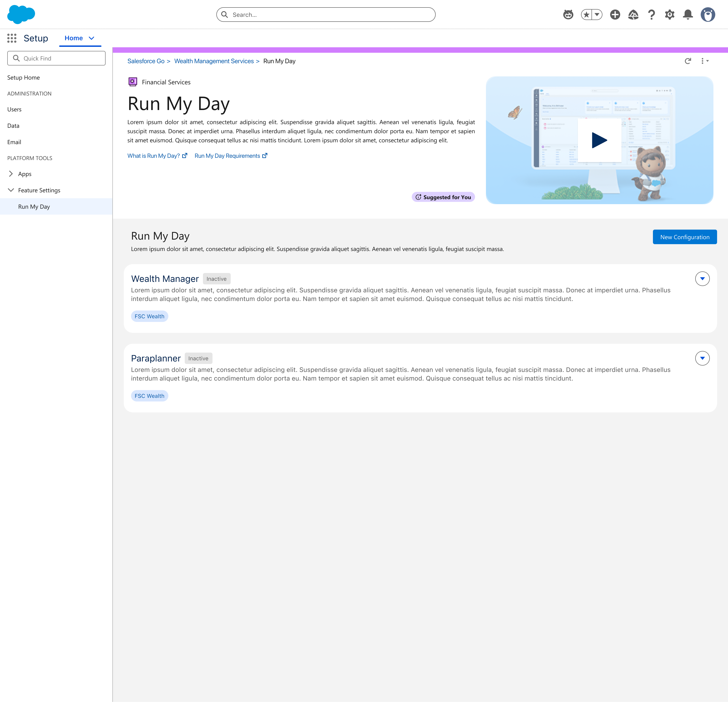Open the notifications bell
The image size is (728, 702).
coord(688,15)
